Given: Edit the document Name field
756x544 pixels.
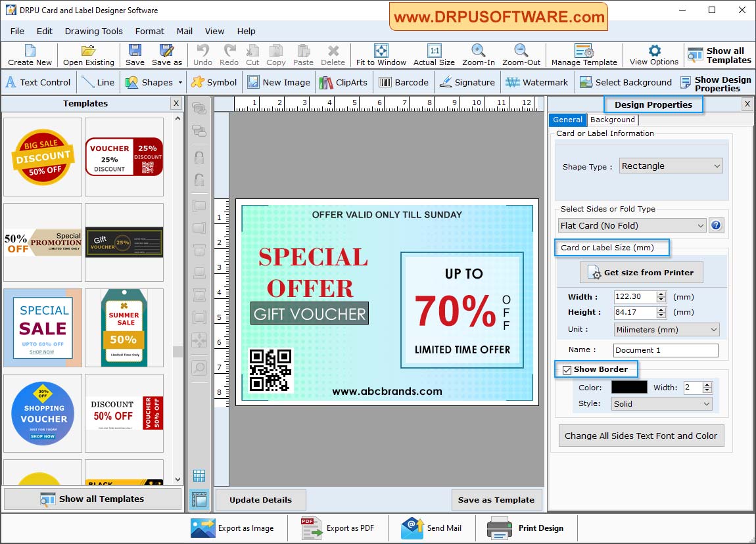Looking at the screenshot, I should [x=665, y=350].
